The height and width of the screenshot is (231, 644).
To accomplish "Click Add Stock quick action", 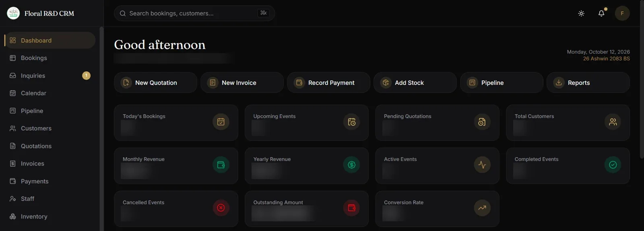I will pyautogui.click(x=415, y=82).
